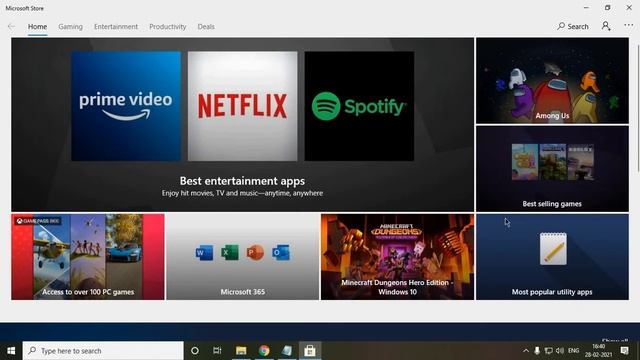Viewport: 640px width, 360px height.
Task: Click the microphone tray icon
Action: tap(537, 351)
